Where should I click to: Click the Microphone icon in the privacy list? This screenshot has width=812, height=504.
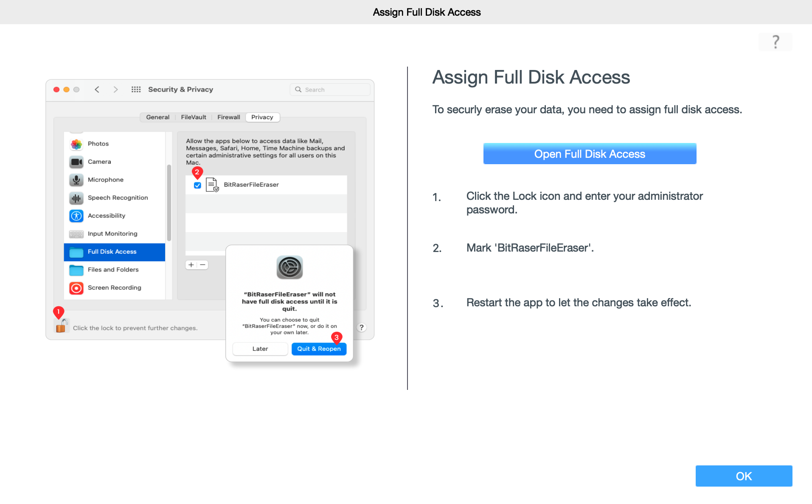click(x=76, y=180)
